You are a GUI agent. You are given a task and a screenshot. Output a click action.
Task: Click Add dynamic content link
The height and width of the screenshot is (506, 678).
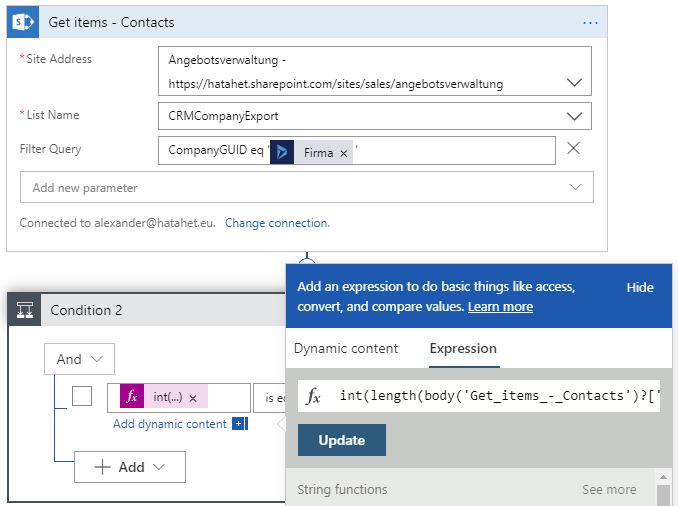click(x=170, y=424)
